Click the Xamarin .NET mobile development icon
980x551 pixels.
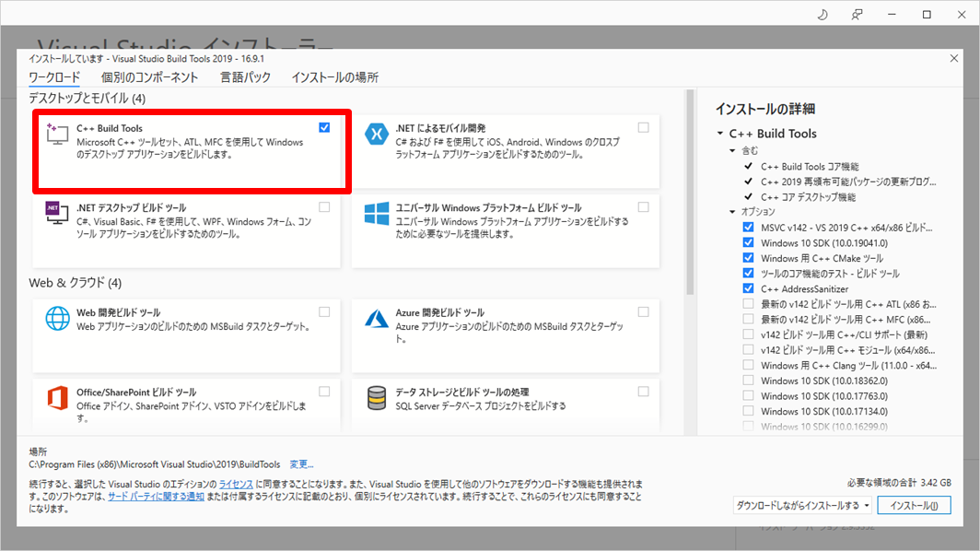click(x=376, y=134)
